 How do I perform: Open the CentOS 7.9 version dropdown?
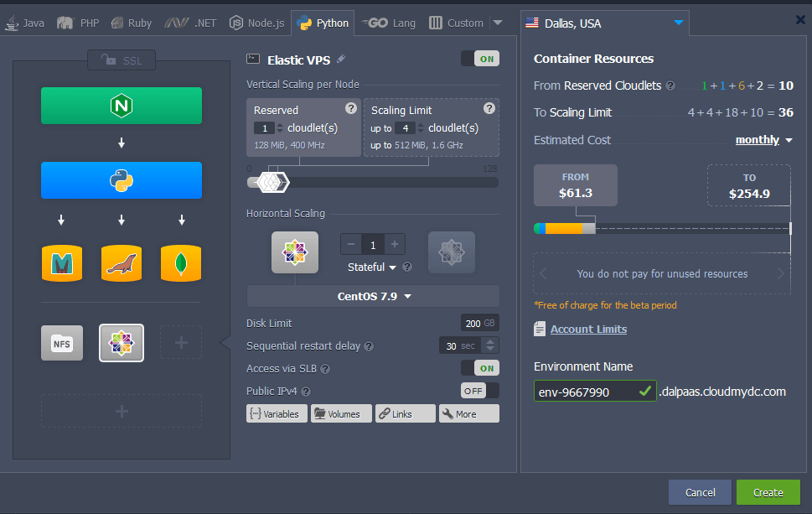tap(373, 296)
